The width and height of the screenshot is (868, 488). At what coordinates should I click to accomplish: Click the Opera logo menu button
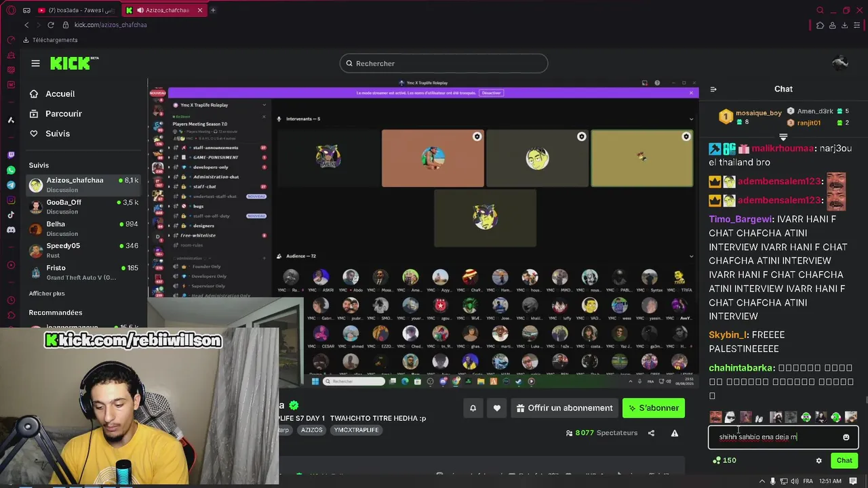tap(11, 10)
